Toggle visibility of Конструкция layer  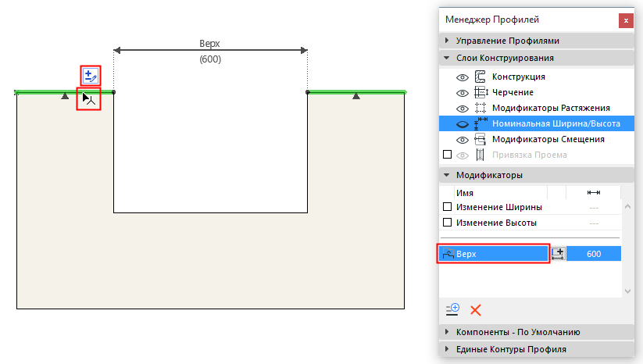(463, 77)
